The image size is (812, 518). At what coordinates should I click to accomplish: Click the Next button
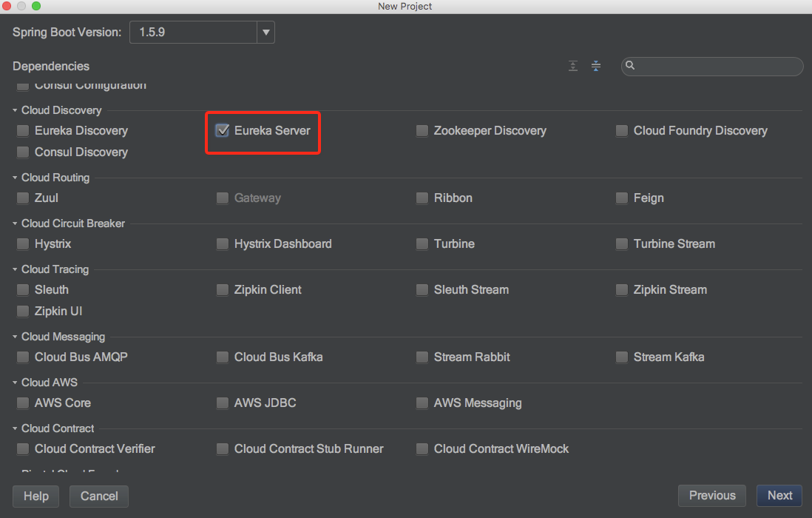click(779, 496)
